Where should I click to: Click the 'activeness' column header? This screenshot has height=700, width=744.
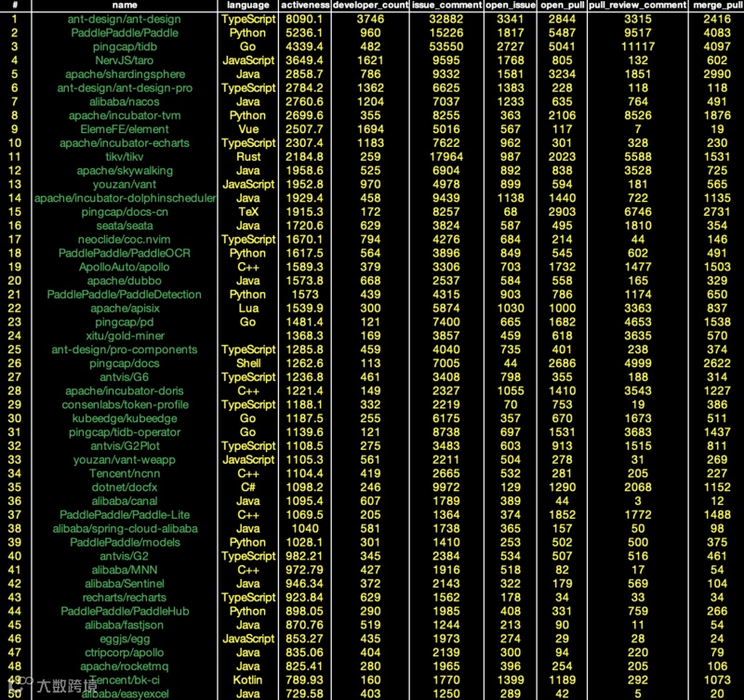pos(305,6)
